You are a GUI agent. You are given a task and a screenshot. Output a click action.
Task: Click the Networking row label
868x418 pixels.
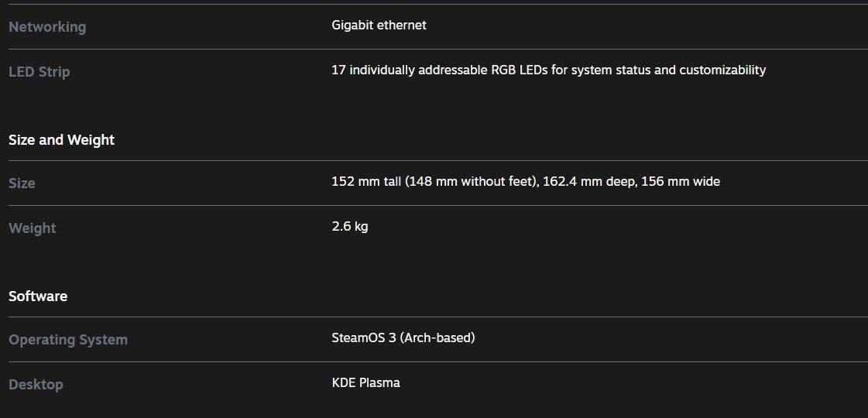tap(47, 27)
